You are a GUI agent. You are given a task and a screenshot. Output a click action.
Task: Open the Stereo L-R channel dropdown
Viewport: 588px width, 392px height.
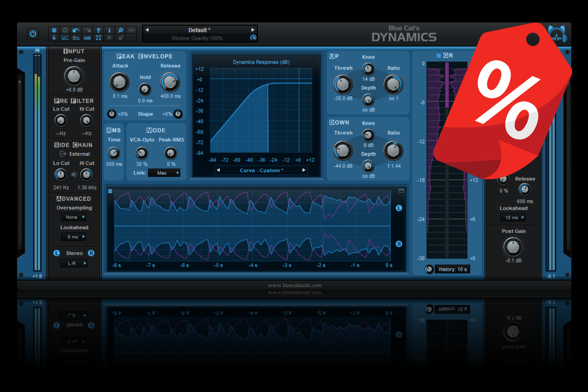73,263
